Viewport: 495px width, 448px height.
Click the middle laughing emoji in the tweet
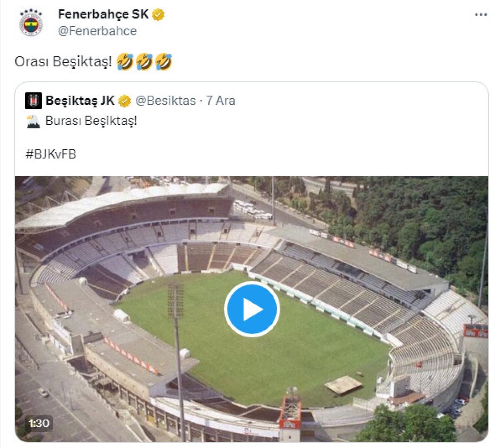click(x=144, y=61)
